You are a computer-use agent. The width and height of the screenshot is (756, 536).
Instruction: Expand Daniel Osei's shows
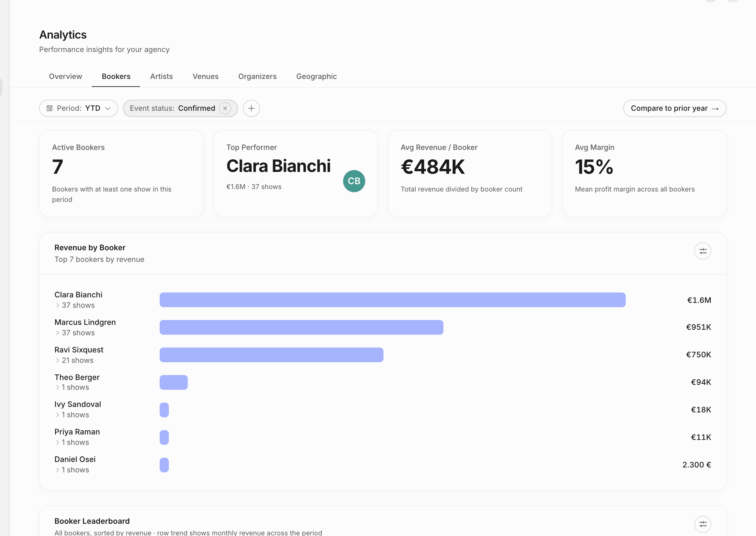pos(72,470)
